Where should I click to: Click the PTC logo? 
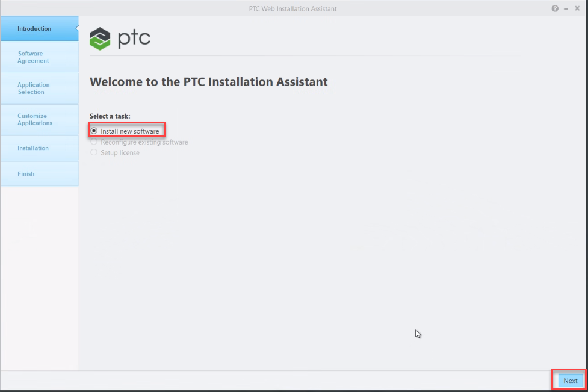click(x=120, y=38)
